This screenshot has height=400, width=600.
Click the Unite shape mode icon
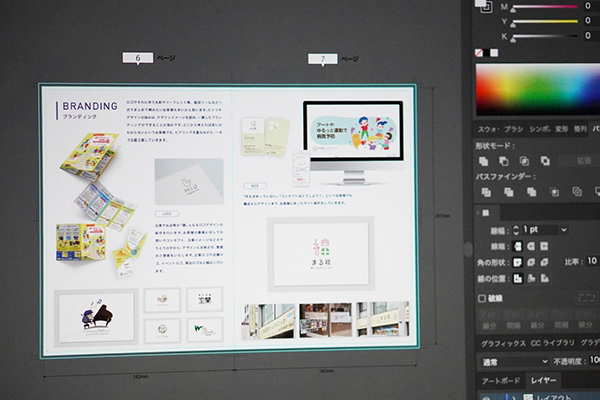pyautogui.click(x=483, y=161)
